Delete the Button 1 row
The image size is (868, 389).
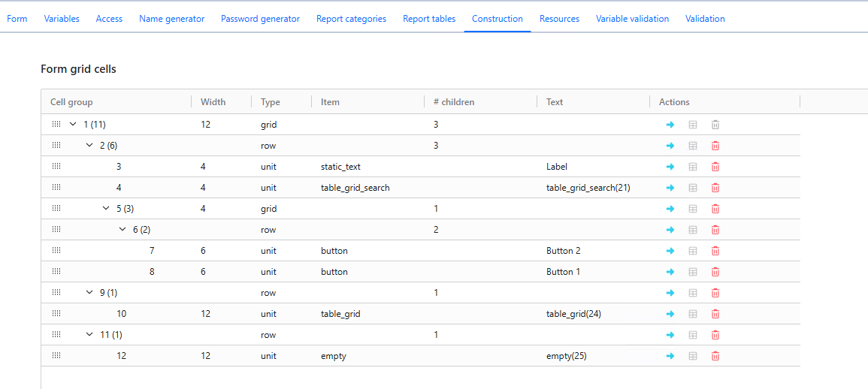715,272
